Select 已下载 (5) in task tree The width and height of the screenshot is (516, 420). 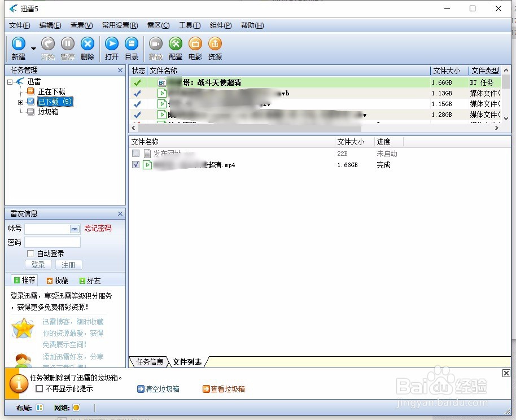pos(55,102)
